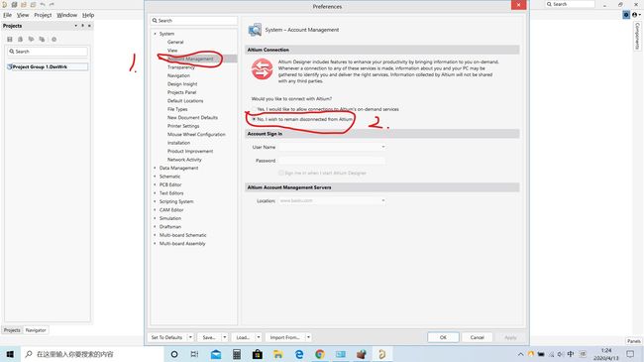Screen dimensions: 644x362
Task: Click the Project Group 1.DsnWrk icon
Action: pos(10,66)
